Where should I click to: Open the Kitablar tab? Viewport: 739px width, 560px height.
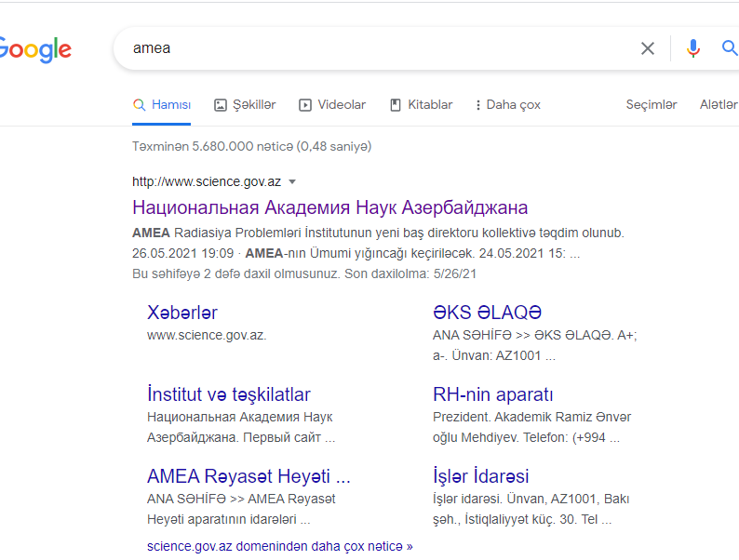click(x=421, y=104)
